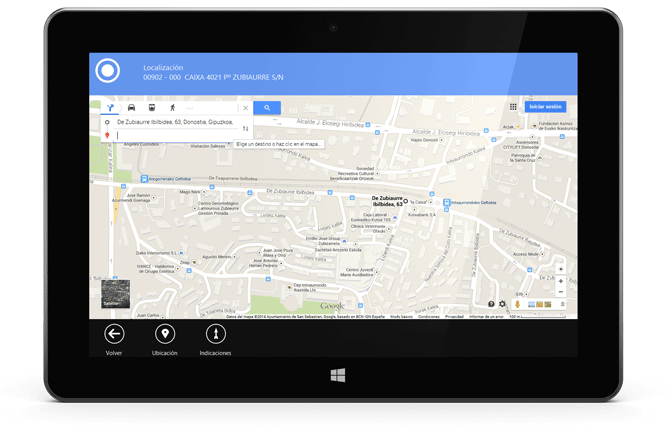Screen dimensions: 670x445
Task: Select Street View pegman icon
Action: (517, 304)
